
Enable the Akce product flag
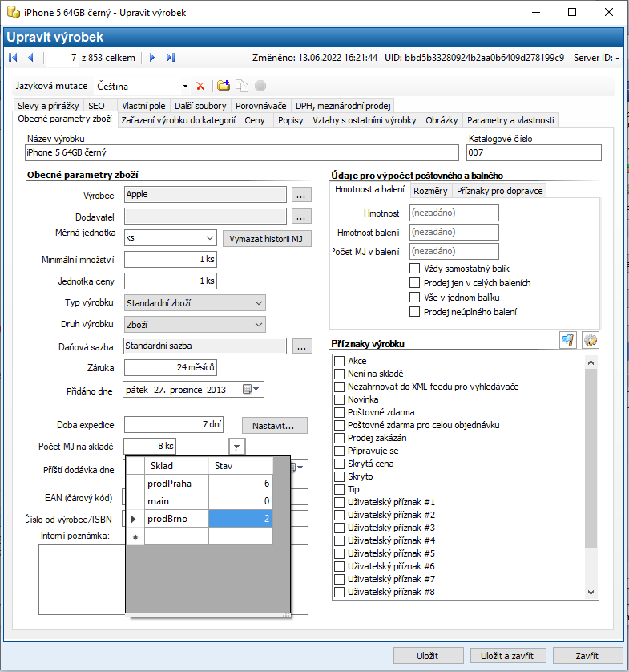pos(340,361)
